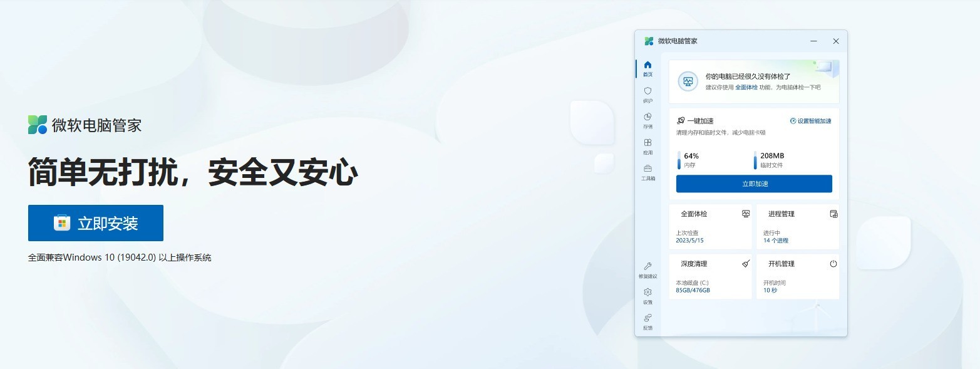Click the 64% memory usage bar
The width and height of the screenshot is (980, 369).
tap(679, 160)
